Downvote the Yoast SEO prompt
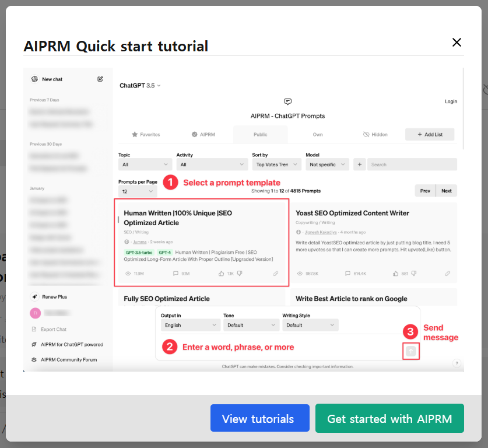488x448 pixels. click(414, 274)
